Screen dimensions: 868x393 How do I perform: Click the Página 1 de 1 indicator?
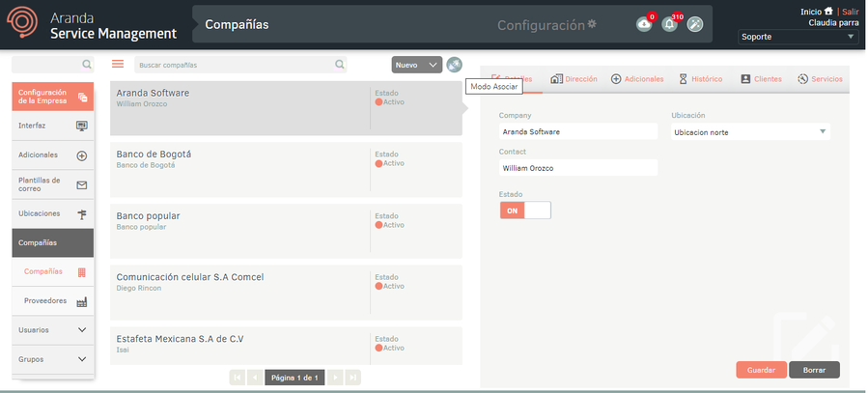click(294, 378)
